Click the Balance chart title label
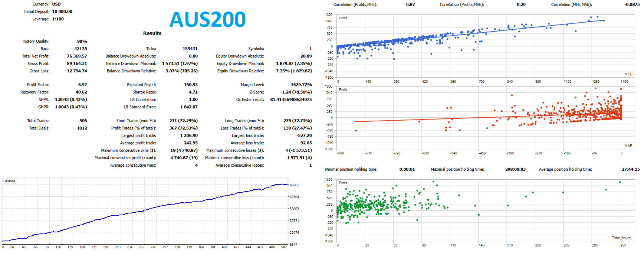The image size is (644, 255). (x=9, y=182)
